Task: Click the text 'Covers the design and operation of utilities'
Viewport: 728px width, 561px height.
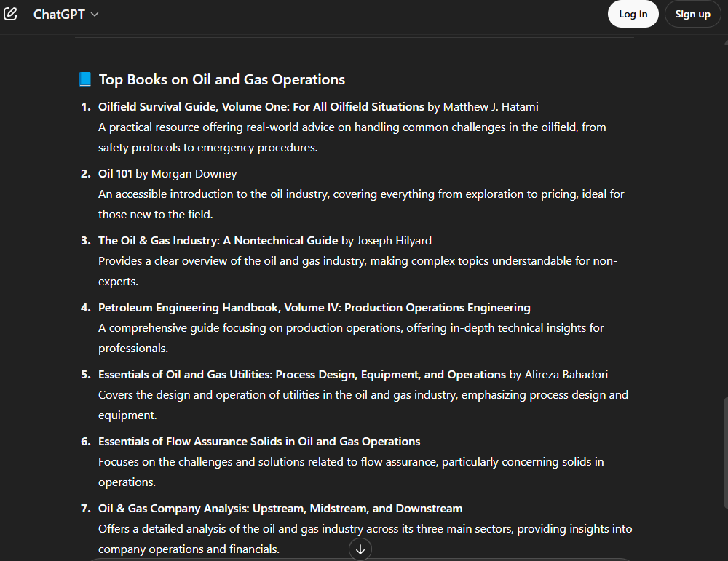Action: pos(208,395)
